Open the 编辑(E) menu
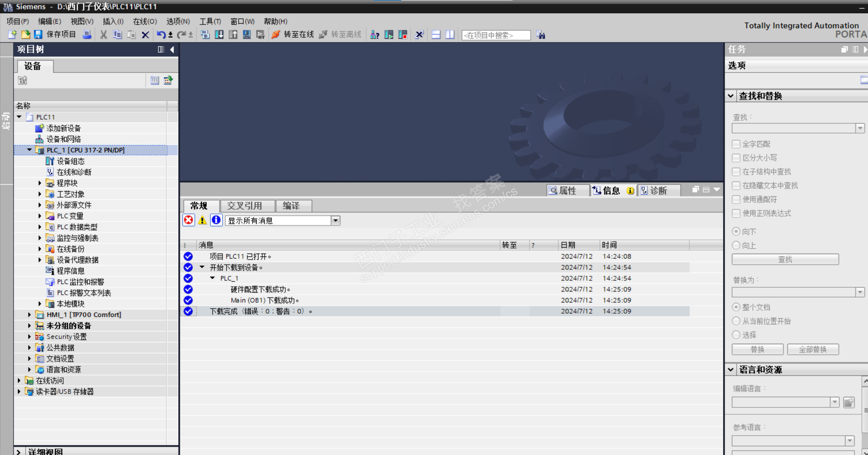The height and width of the screenshot is (455, 868). pos(49,21)
